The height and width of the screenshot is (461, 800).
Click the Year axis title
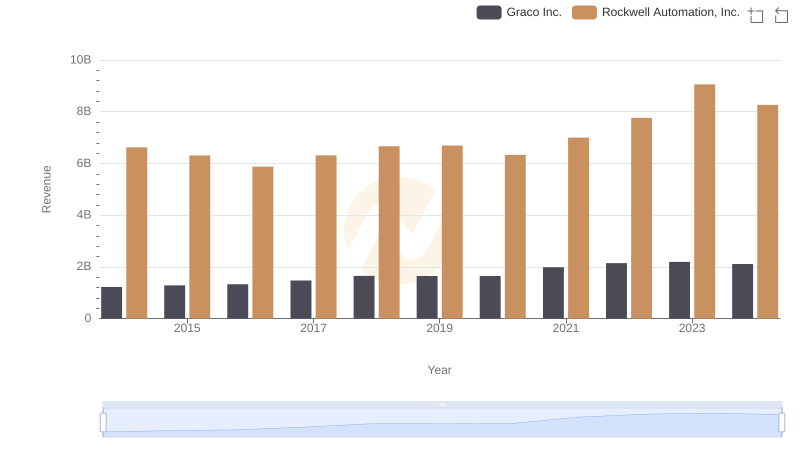[x=439, y=370]
